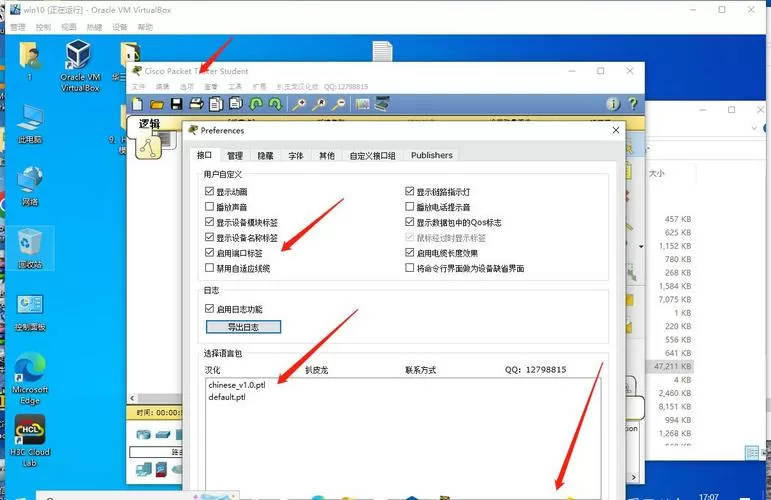This screenshot has height=500, width=771.
Task: Select the end devices category icon
Action: [144, 470]
